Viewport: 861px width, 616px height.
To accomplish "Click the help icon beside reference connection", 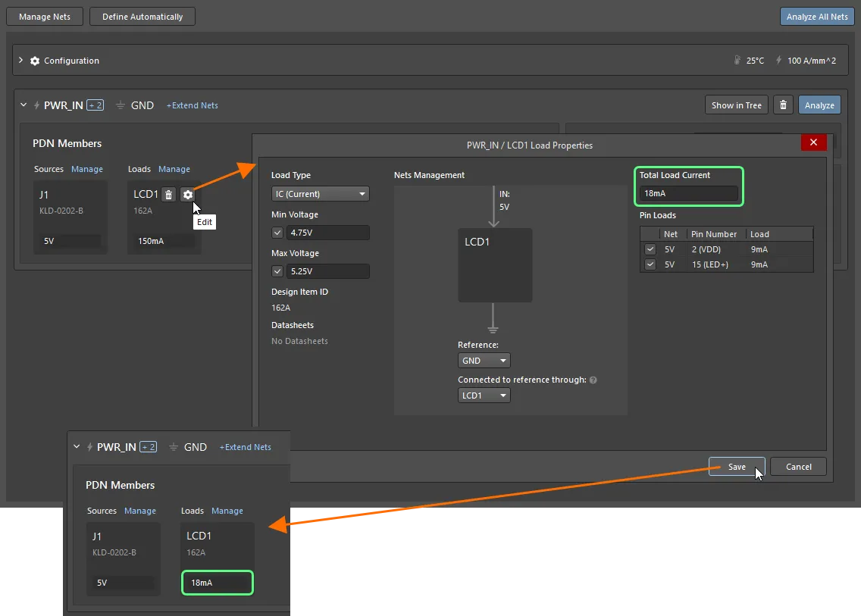I will [593, 380].
